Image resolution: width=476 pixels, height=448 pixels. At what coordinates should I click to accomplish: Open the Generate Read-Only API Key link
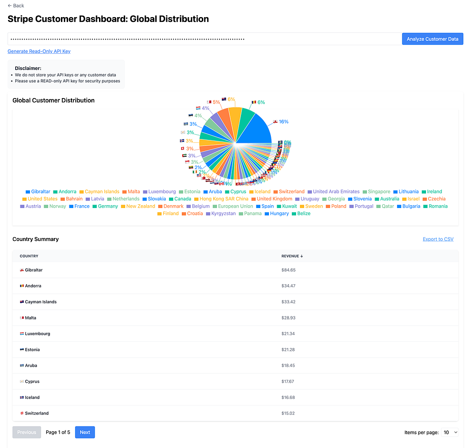pyautogui.click(x=39, y=51)
